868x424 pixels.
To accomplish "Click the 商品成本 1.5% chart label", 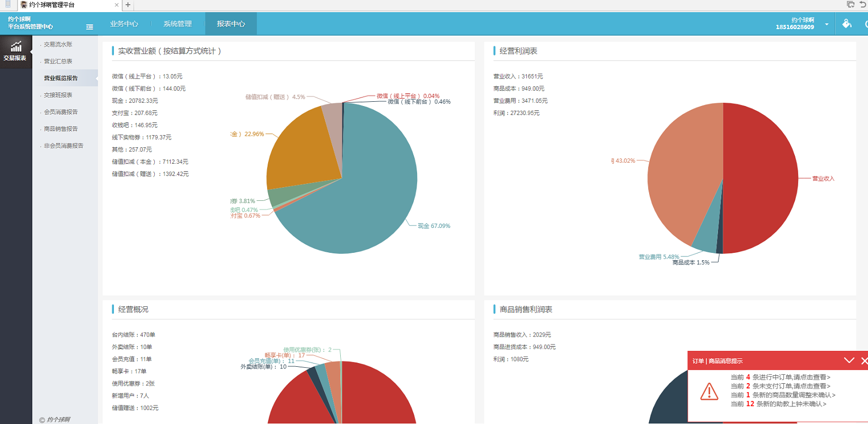I will (691, 263).
